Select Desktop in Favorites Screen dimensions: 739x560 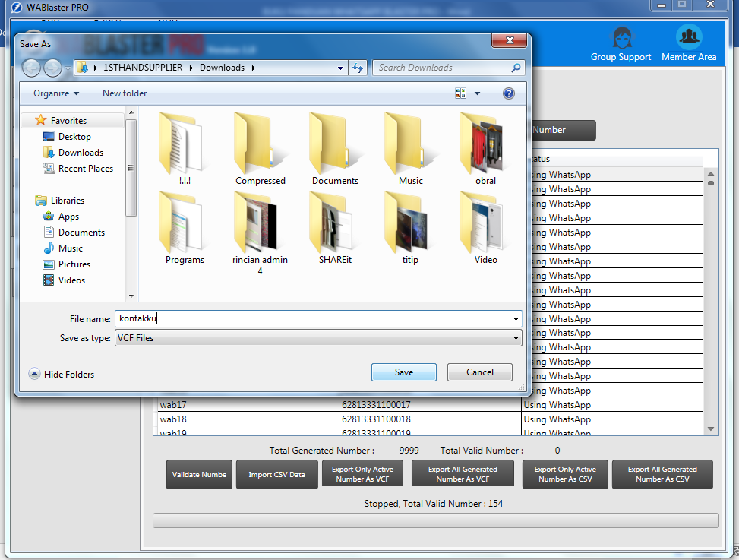74,137
